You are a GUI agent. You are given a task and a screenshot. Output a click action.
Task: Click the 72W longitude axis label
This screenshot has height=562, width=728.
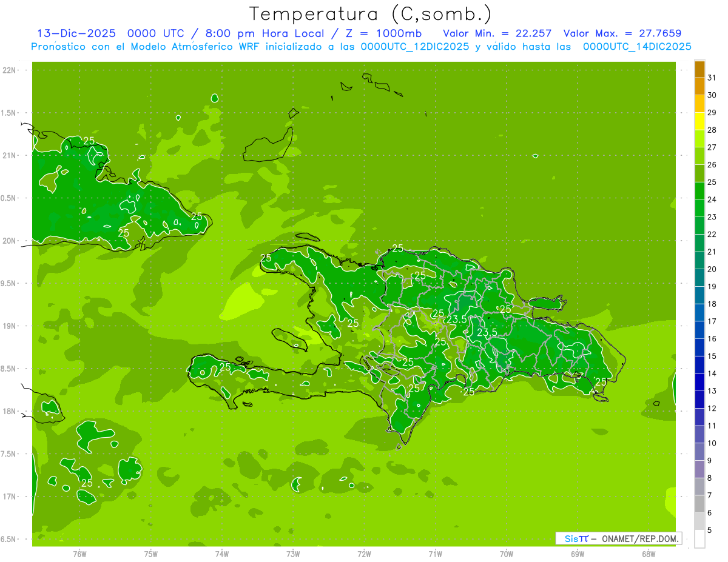click(x=364, y=554)
